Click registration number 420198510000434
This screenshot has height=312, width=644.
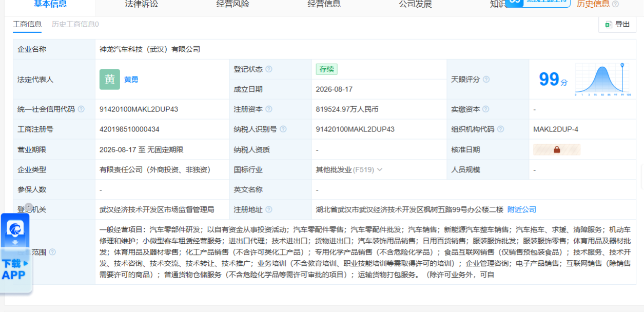click(x=129, y=129)
